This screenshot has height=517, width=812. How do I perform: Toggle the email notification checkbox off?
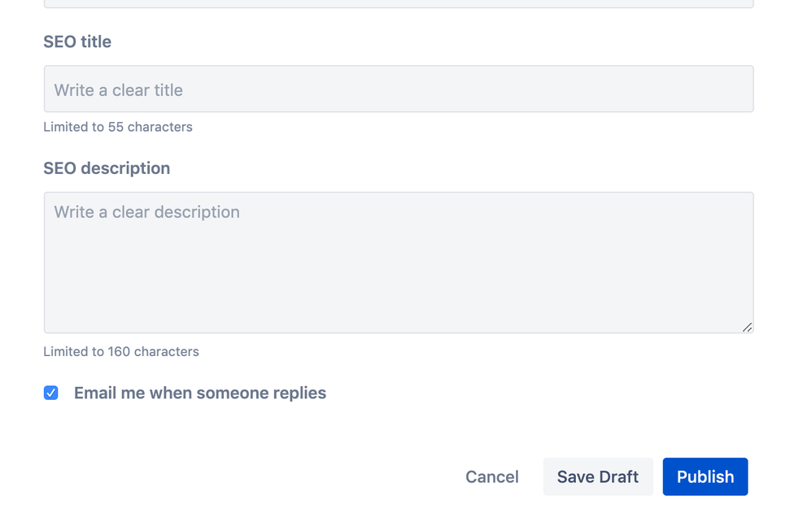coord(50,393)
